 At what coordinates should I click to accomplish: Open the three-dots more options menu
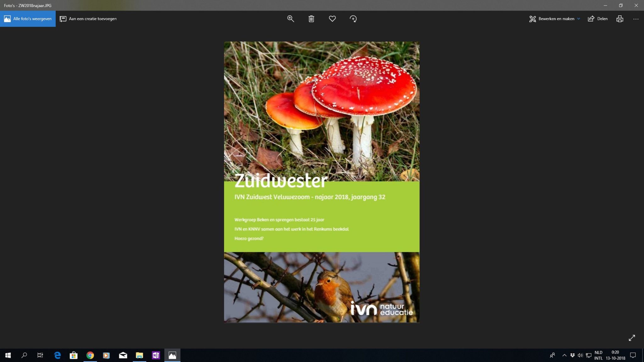point(636,19)
